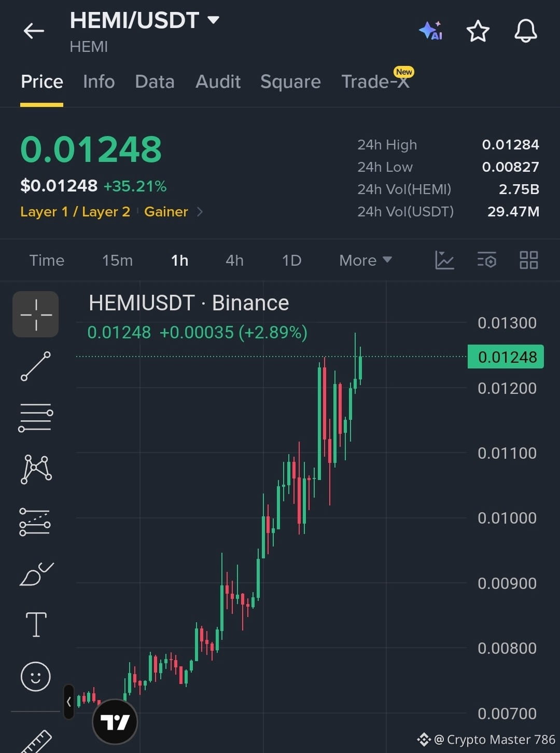Collapse the drawing toolbar arrow
The height and width of the screenshot is (753, 560).
[69, 702]
